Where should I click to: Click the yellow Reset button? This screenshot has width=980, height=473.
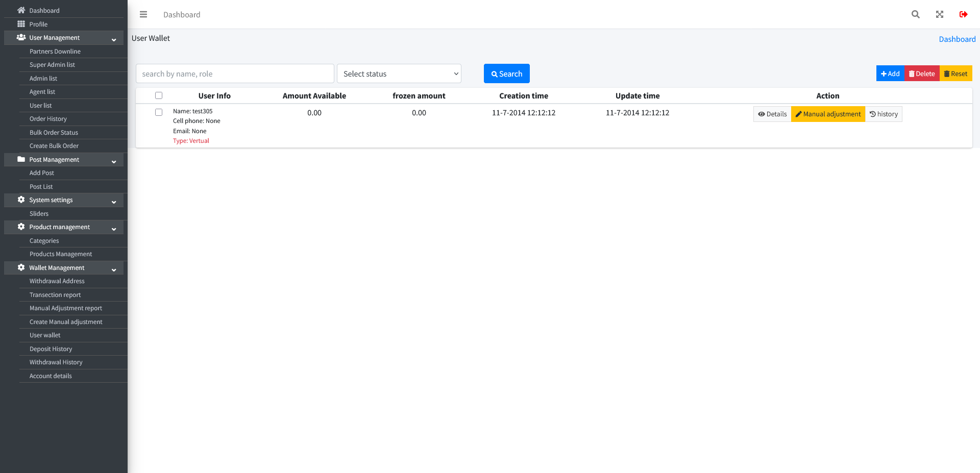click(955, 73)
